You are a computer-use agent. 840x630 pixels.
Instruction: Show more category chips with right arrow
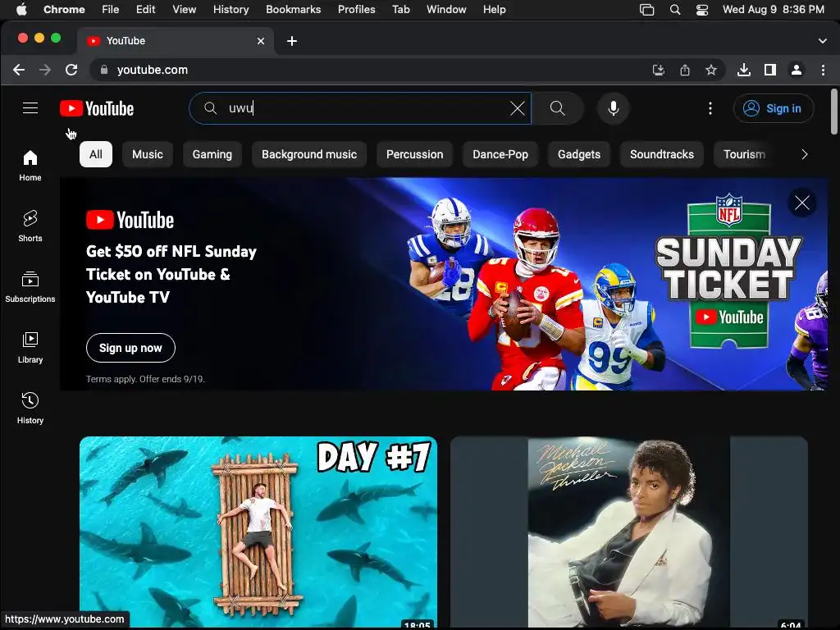(804, 154)
